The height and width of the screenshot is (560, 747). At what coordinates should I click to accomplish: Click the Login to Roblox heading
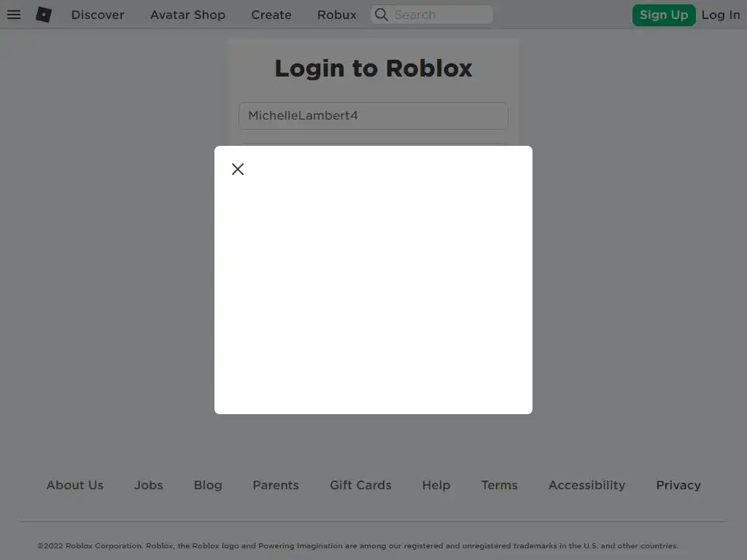tap(373, 68)
